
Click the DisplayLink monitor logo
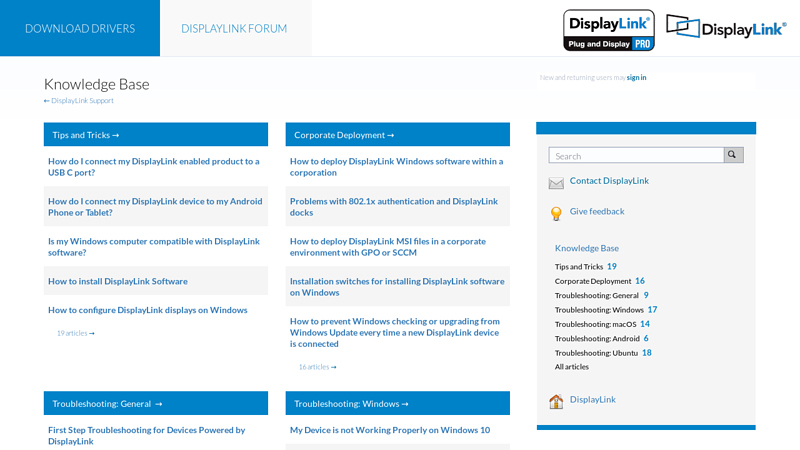tap(726, 27)
